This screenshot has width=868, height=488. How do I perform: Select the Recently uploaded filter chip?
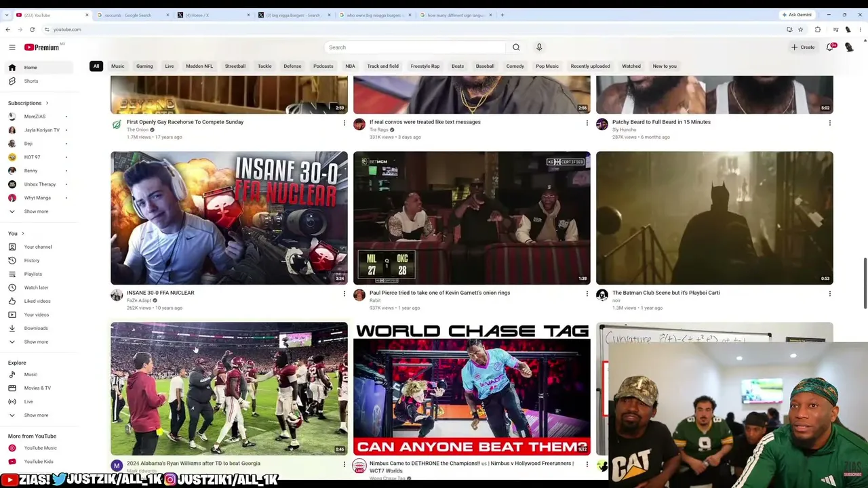click(590, 66)
